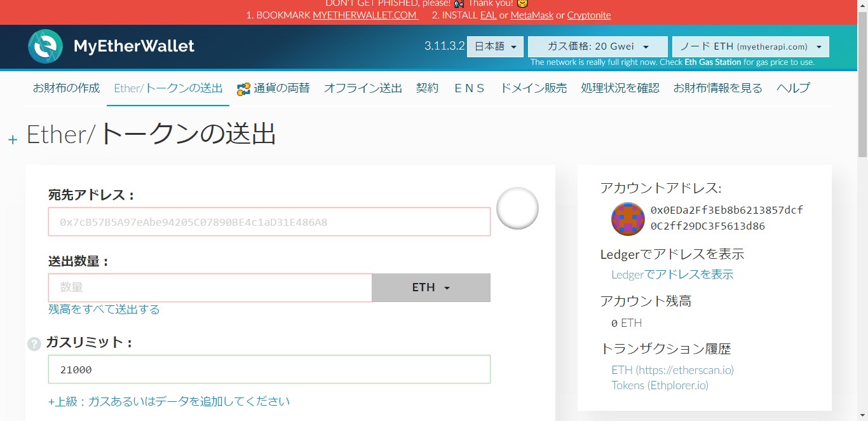Expand the advanced gas or data section
Screen dimensions: 868x421
(169, 401)
